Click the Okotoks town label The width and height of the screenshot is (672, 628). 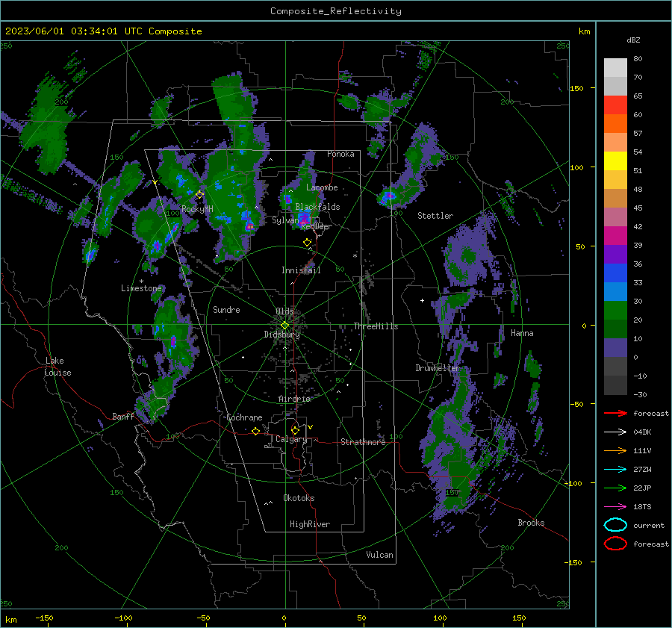299,498
